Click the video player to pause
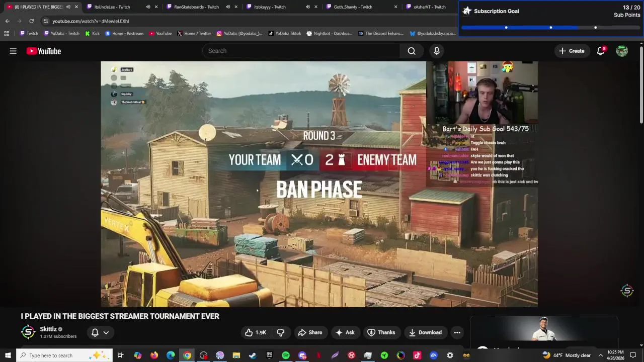The width and height of the screenshot is (644, 362). pos(319,184)
